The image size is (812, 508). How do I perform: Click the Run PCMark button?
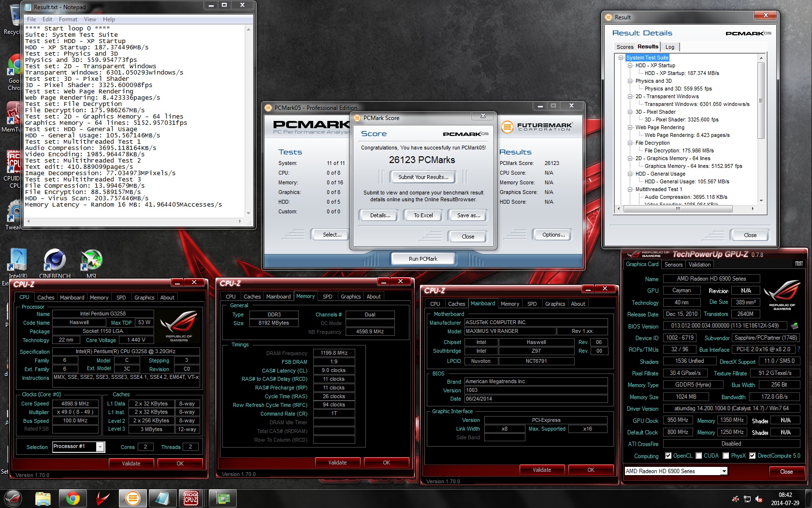pyautogui.click(x=423, y=259)
